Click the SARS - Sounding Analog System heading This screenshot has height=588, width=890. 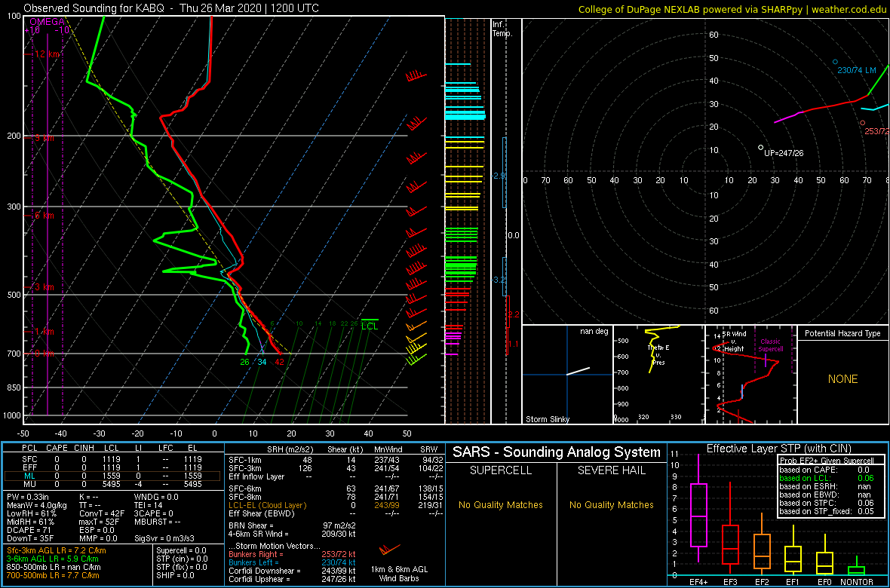coord(557,453)
